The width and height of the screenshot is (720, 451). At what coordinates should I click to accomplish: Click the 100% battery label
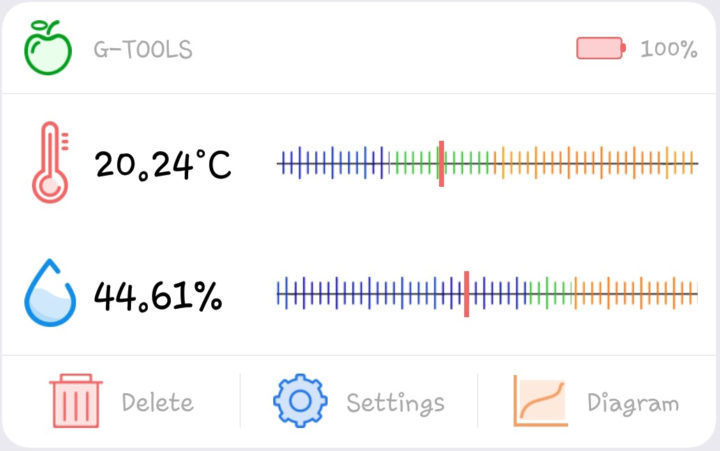pyautogui.click(x=668, y=49)
